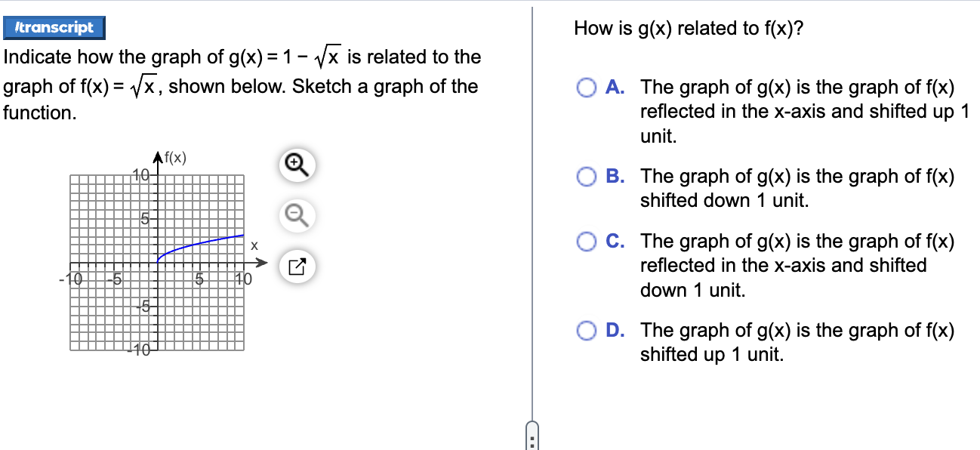Click the /transcript button
The height and width of the screenshot is (450, 980).
(54, 27)
